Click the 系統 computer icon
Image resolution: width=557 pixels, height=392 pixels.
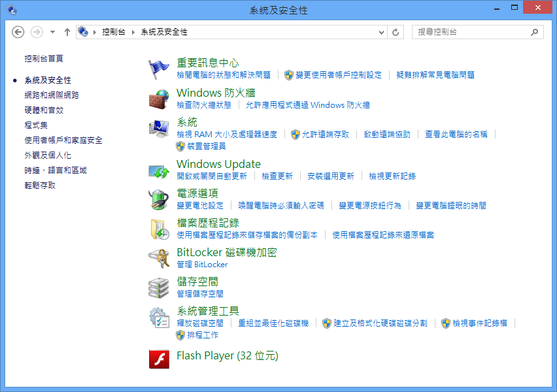(x=159, y=128)
